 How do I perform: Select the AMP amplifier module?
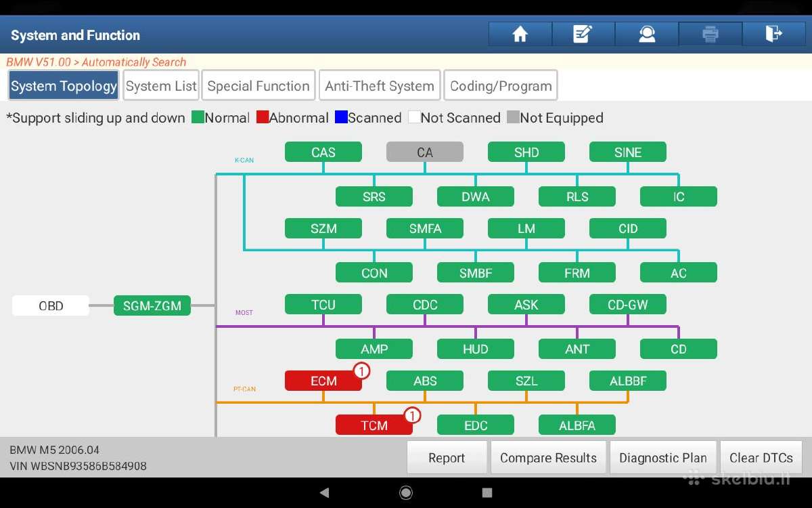(x=374, y=349)
